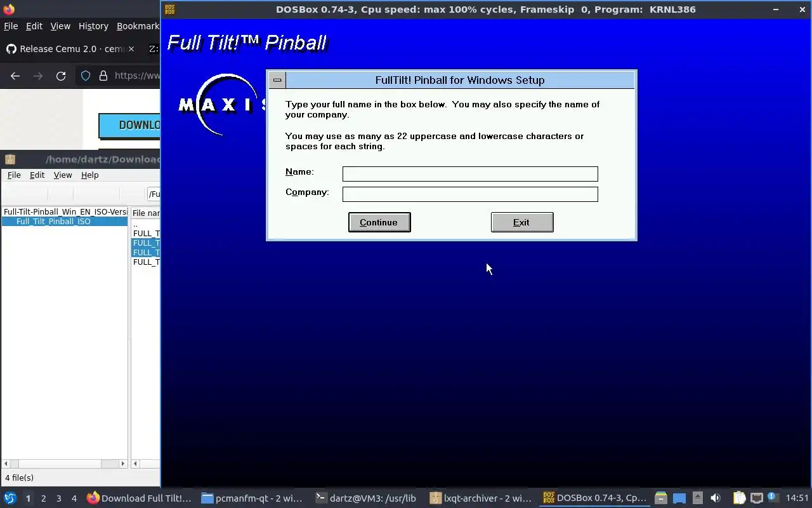Click tree pane scrollbar right arrow
Screen dimensions: 812x508
click(123, 464)
